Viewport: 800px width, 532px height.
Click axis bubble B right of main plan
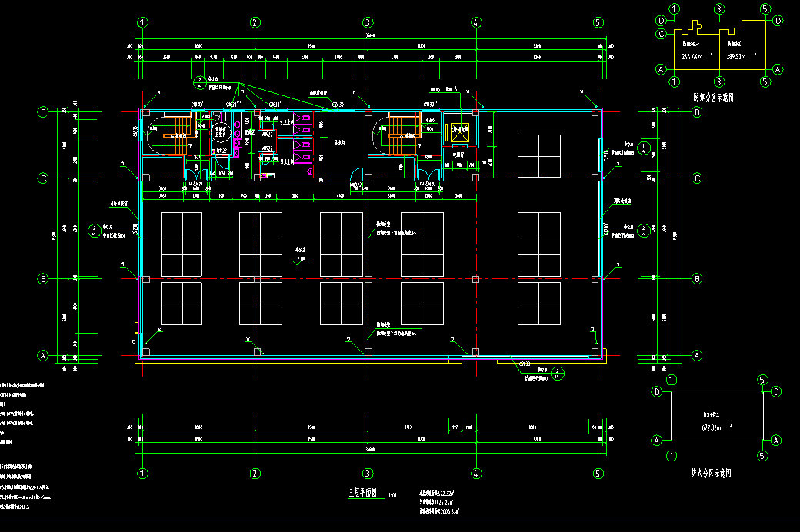pyautogui.click(x=697, y=278)
